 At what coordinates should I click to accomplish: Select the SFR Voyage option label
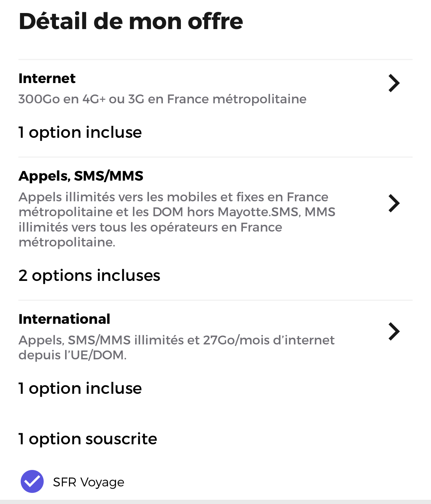(x=88, y=482)
